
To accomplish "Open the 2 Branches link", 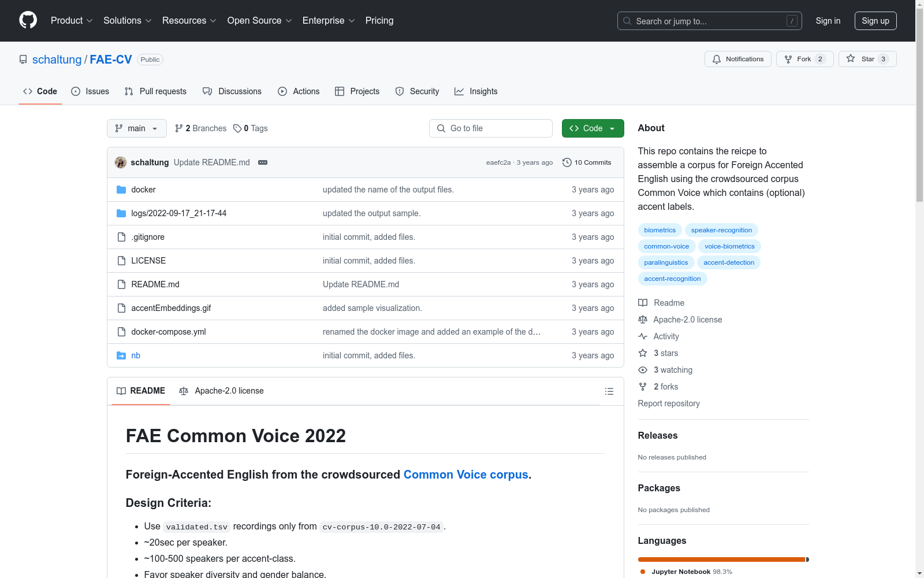I will click(200, 128).
